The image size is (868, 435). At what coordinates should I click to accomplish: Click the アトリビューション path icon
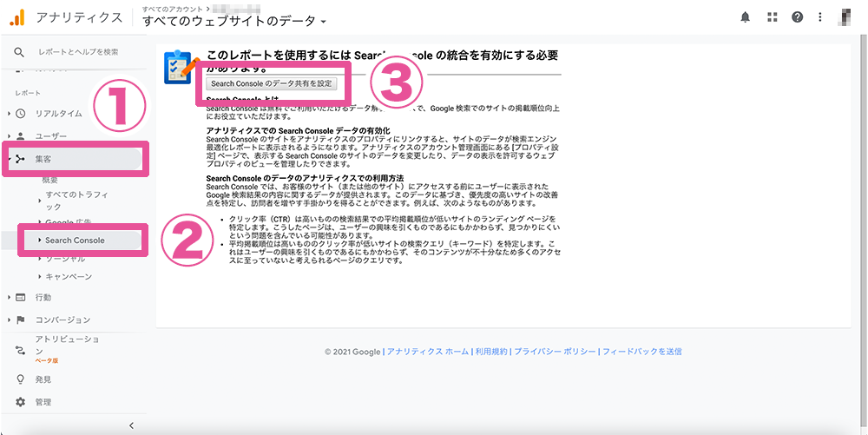21,350
